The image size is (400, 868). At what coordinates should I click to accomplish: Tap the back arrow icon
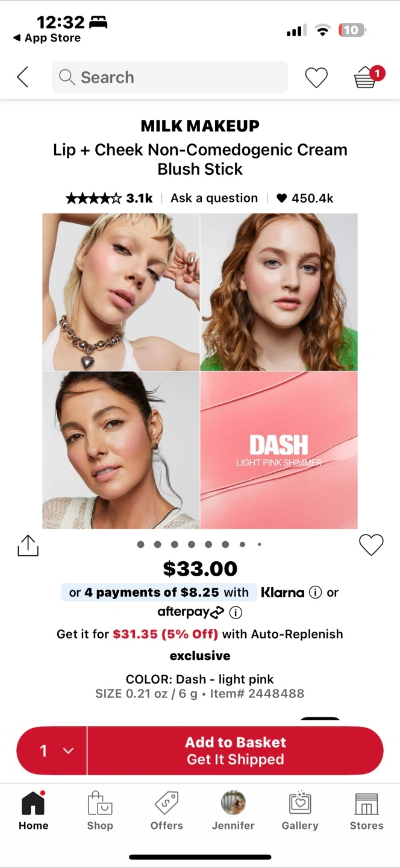[x=23, y=77]
